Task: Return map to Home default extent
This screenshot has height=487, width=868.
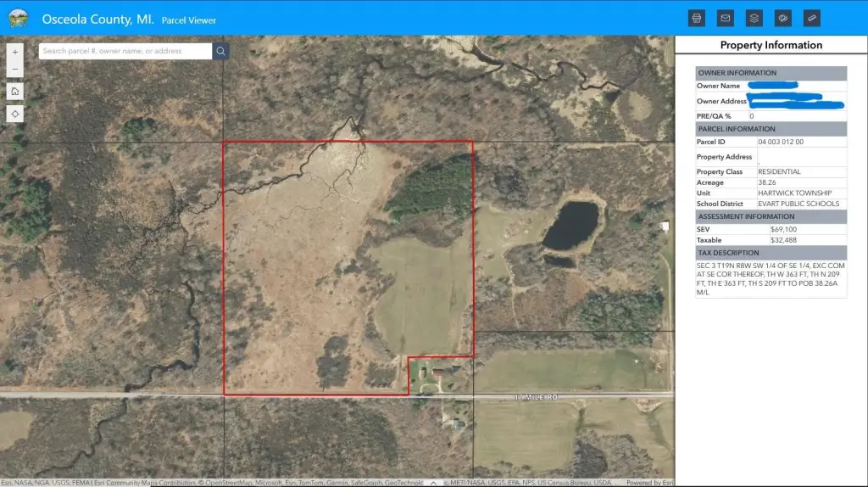Action: [x=15, y=91]
